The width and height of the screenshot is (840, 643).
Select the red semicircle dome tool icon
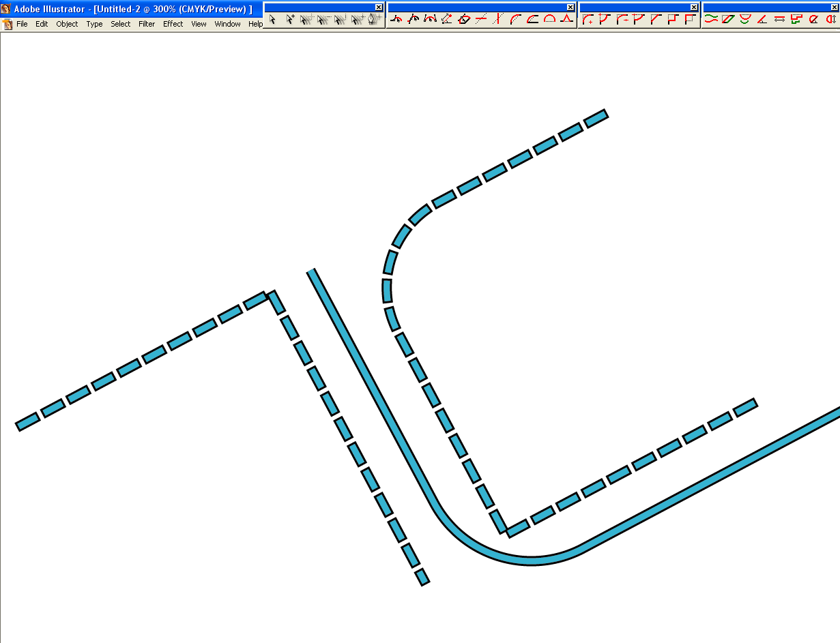pyautogui.click(x=549, y=19)
